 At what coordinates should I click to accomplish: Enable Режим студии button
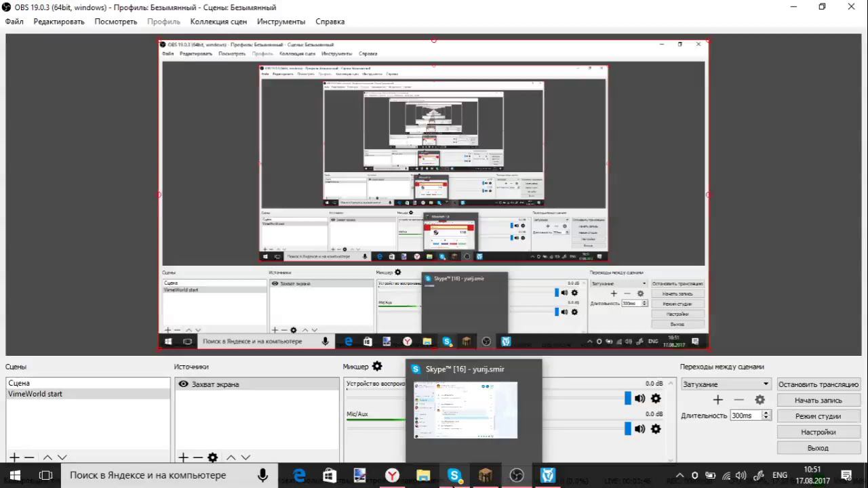pyautogui.click(x=818, y=416)
